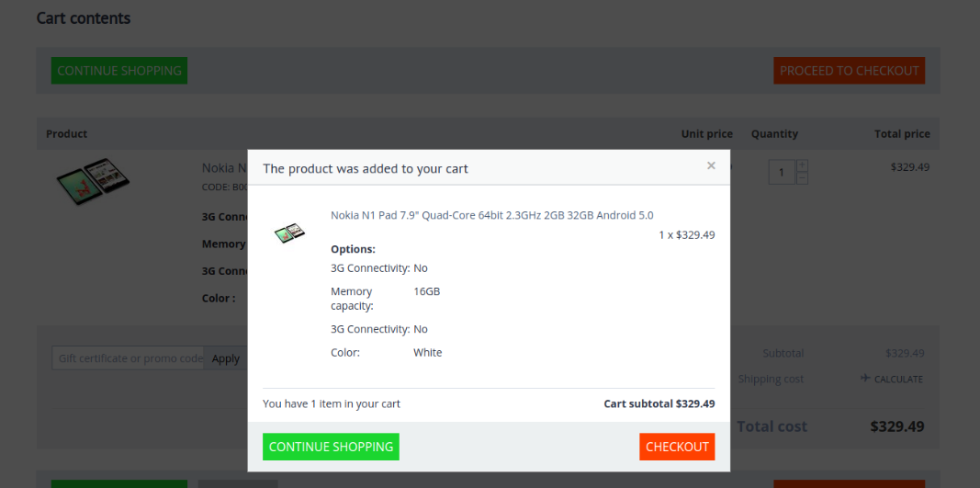The image size is (980, 488).
Task: Click the Cart subtotal $329.49 text
Action: pos(659,403)
